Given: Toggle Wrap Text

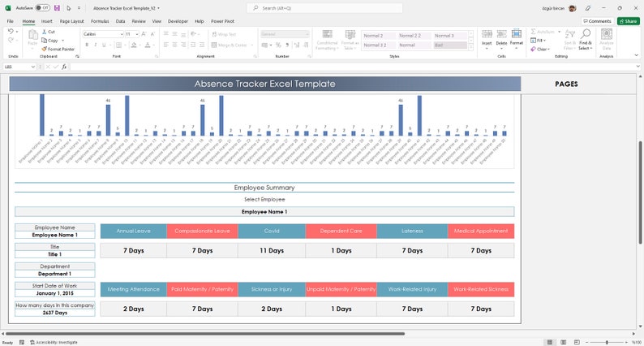Looking at the screenshot, I should (224, 35).
